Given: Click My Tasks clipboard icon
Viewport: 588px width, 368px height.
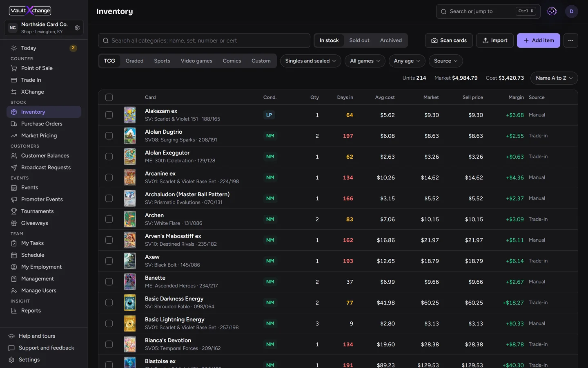Looking at the screenshot, I should pos(14,243).
